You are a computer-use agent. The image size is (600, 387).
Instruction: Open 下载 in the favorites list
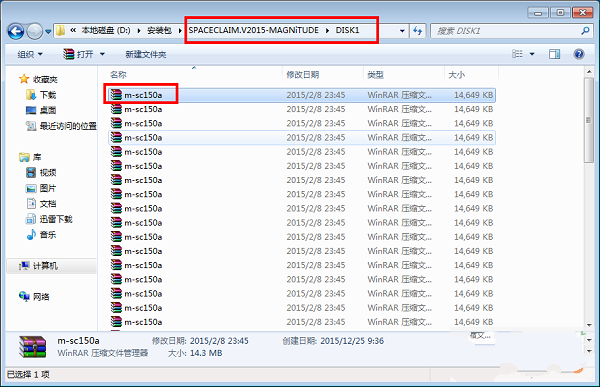point(41,95)
